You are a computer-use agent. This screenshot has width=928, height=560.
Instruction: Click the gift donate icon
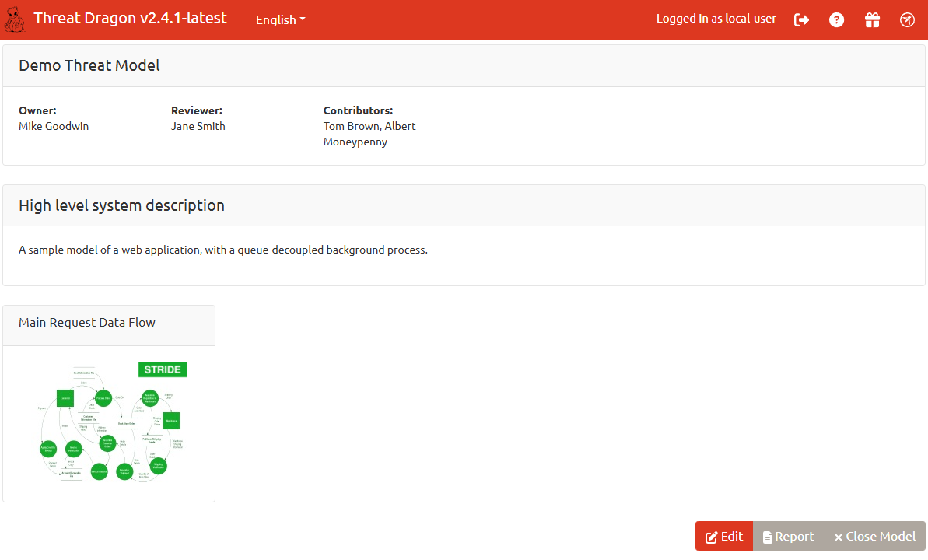(872, 20)
